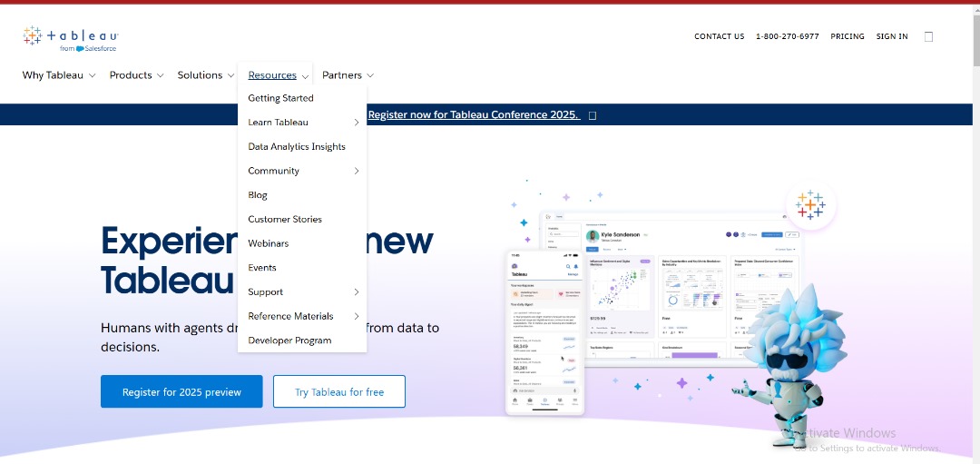Click phone number 1-800-270-6977
Image resolution: width=980 pixels, height=464 pixels.
tap(788, 37)
